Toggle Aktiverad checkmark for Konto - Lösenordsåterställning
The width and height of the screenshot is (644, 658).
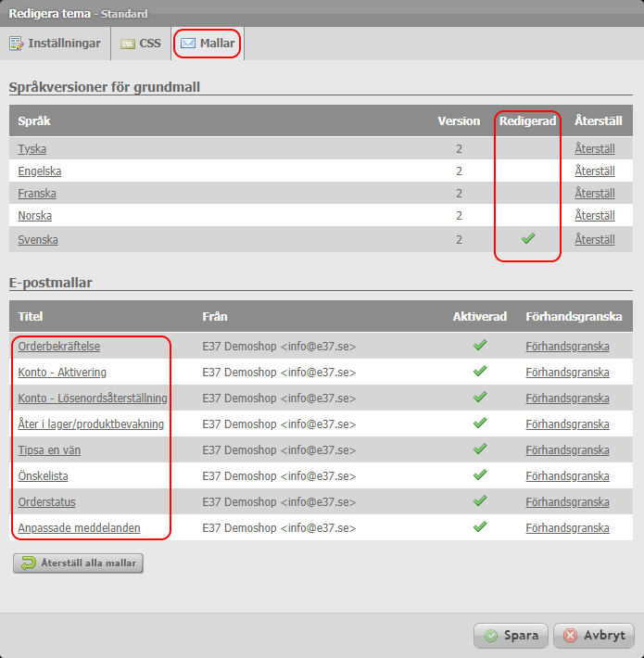[x=480, y=397]
